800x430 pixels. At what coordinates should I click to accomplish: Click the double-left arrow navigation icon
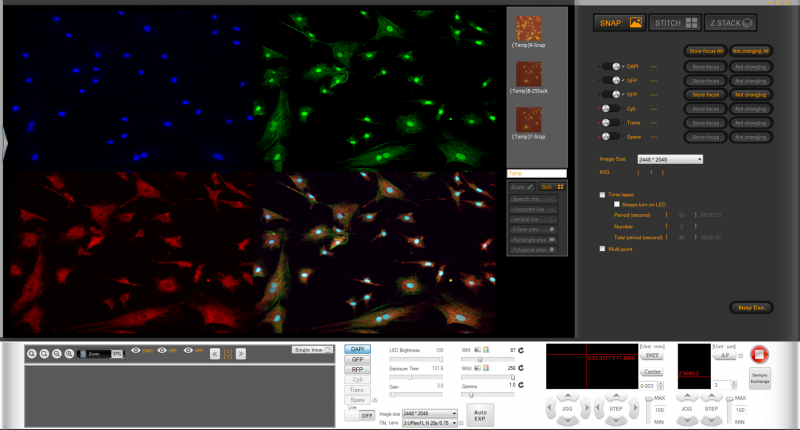click(x=214, y=352)
